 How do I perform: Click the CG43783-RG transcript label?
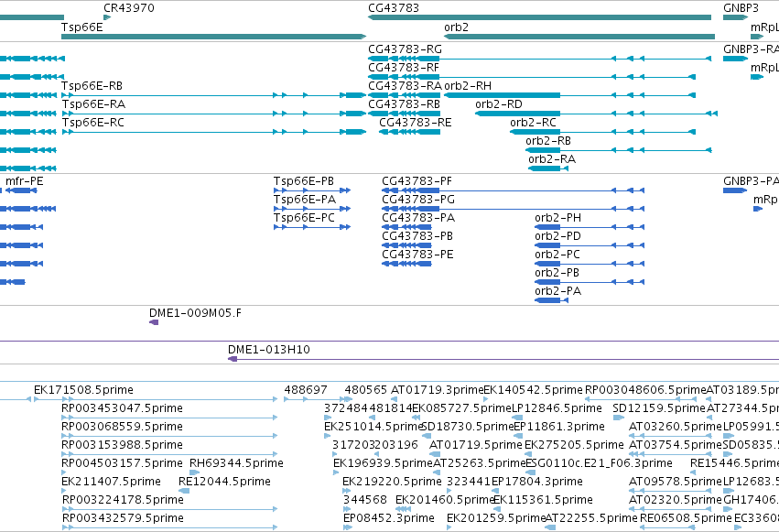click(405, 49)
